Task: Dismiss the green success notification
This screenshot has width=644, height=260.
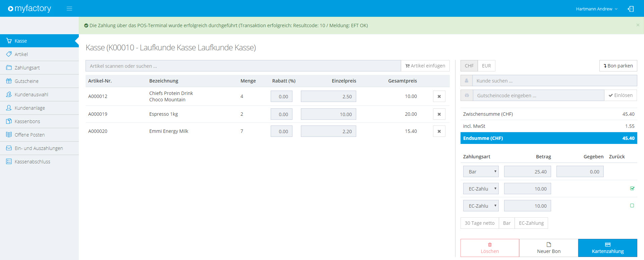Action: [638, 25]
